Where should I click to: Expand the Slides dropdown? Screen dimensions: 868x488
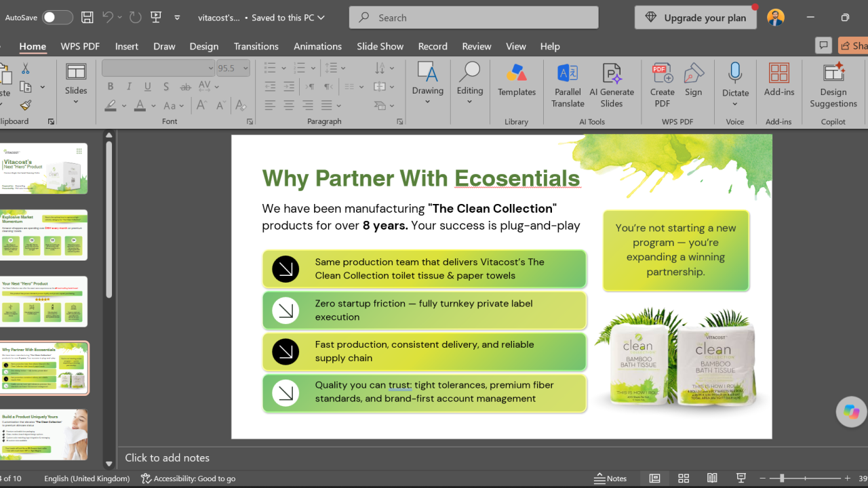tap(76, 102)
